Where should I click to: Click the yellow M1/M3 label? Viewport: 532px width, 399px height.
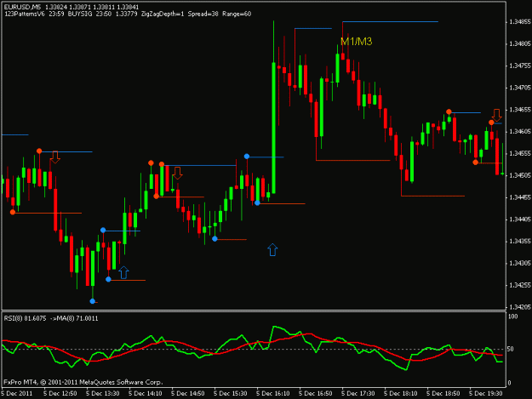point(356,42)
